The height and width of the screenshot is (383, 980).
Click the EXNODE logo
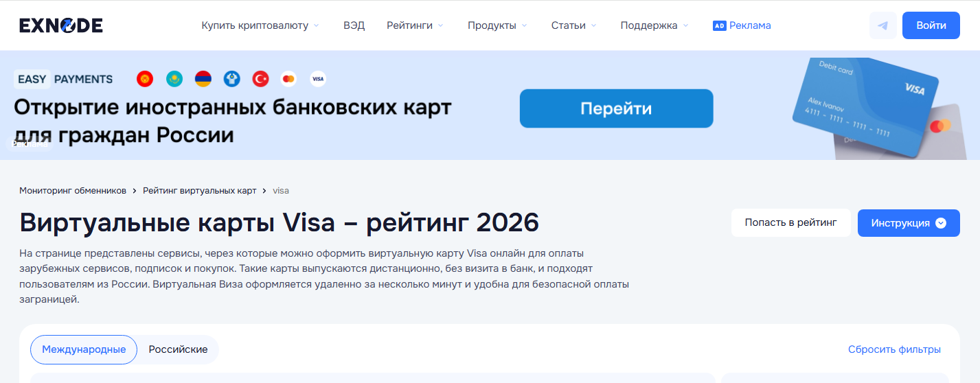point(61,25)
